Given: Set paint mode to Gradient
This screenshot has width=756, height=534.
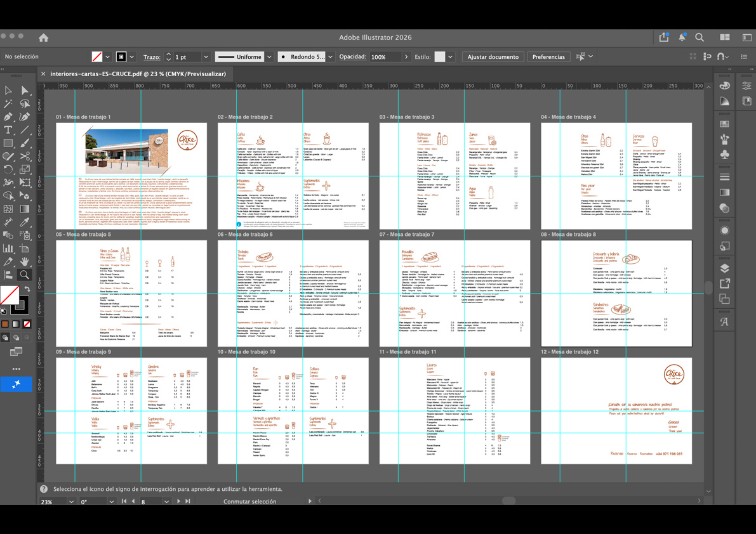Looking at the screenshot, I should coord(16,324).
